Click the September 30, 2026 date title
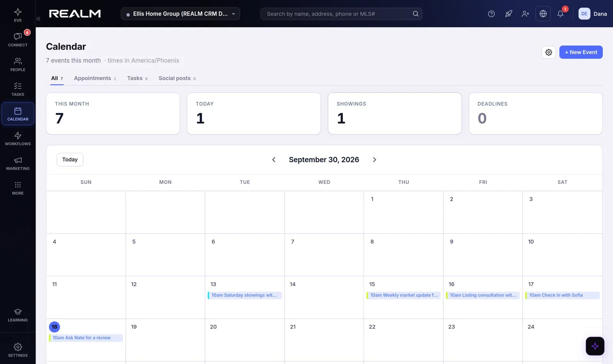 (324, 160)
